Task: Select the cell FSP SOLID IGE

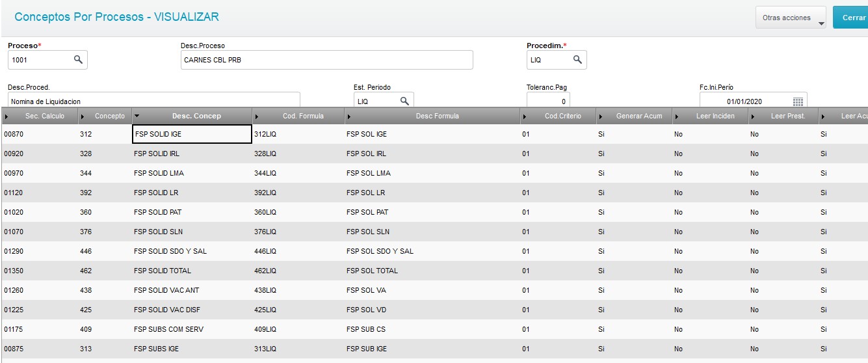Action: pos(192,134)
